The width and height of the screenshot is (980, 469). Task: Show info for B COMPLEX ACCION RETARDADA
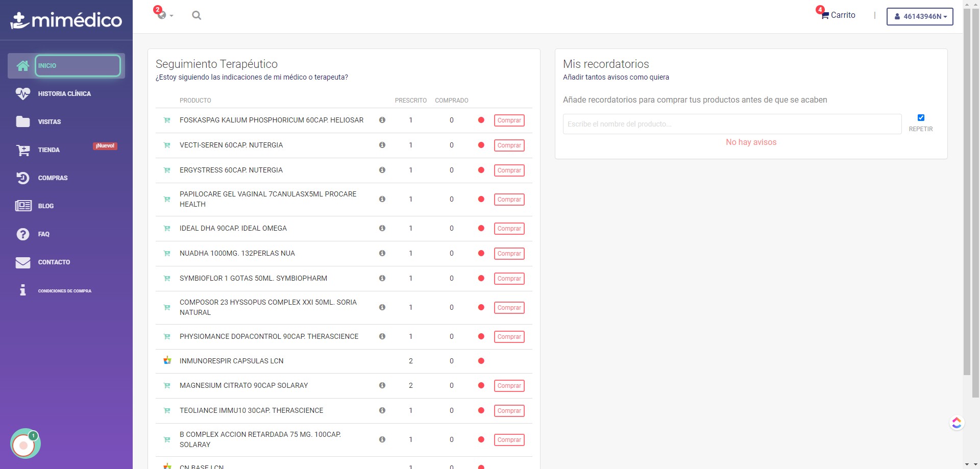click(382, 439)
